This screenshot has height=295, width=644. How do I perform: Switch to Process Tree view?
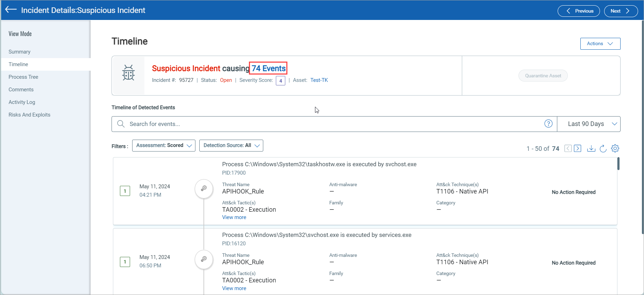pyautogui.click(x=23, y=77)
